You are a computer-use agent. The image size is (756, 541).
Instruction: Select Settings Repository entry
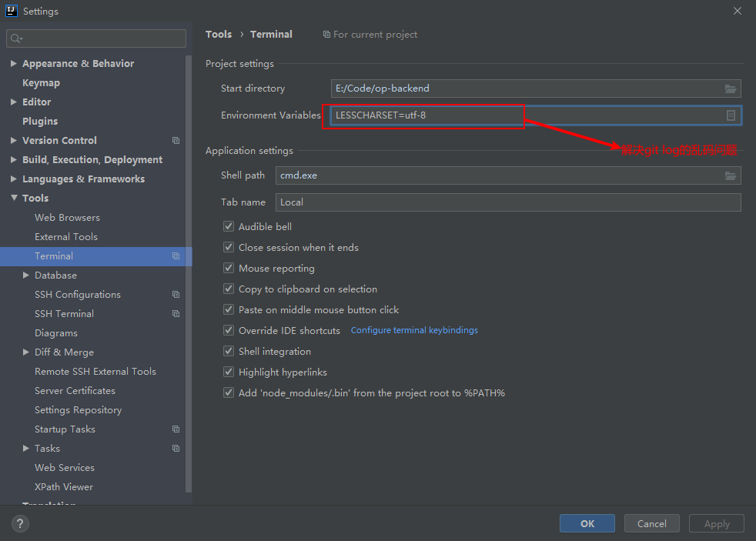[78, 410]
